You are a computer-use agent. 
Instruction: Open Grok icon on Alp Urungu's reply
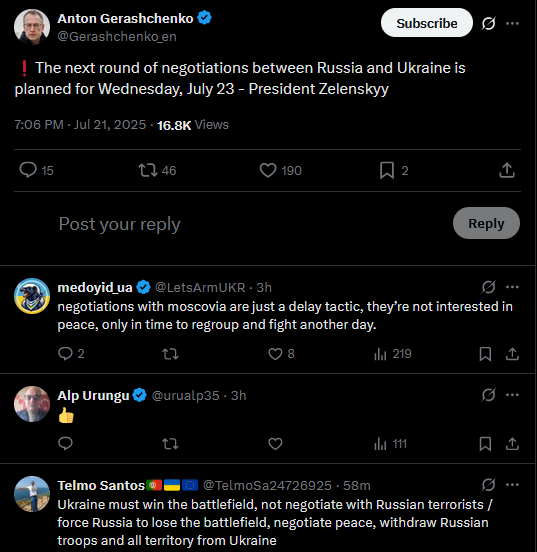[x=488, y=395]
